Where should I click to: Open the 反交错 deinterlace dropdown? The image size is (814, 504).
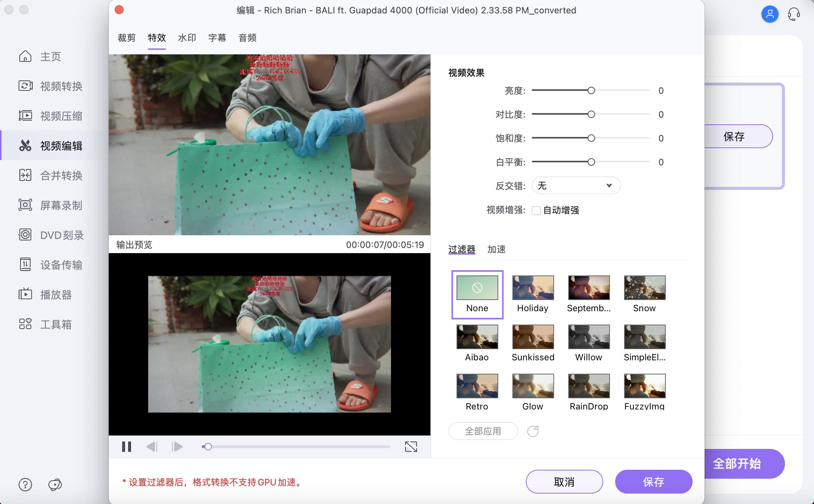point(575,185)
